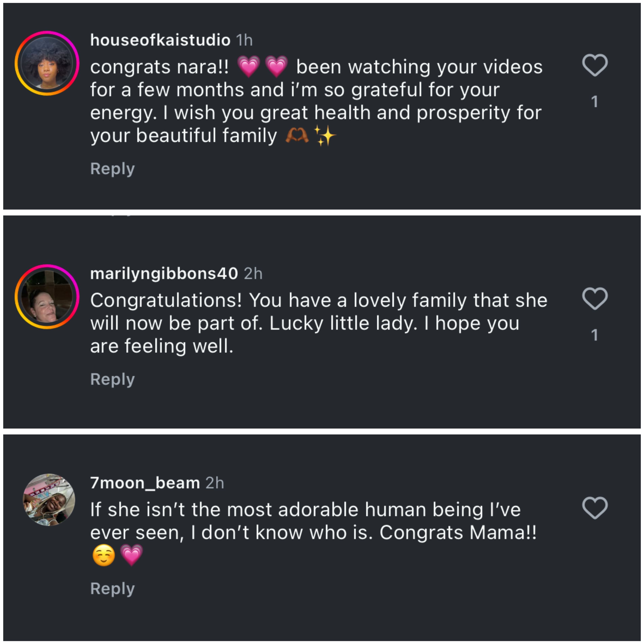Open 7moon_beam's profile picture
Screen dimensions: 644x644
tap(49, 500)
